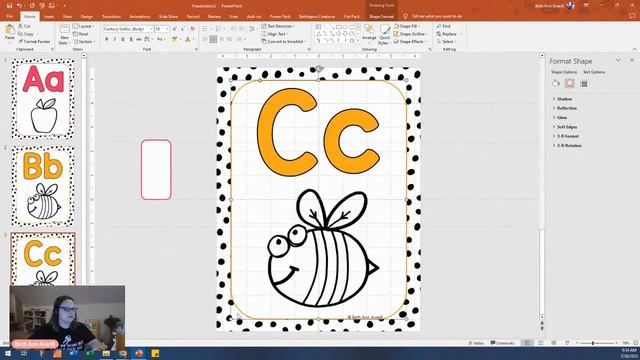Click the Save icon in the quick access toolbar

click(9, 6)
